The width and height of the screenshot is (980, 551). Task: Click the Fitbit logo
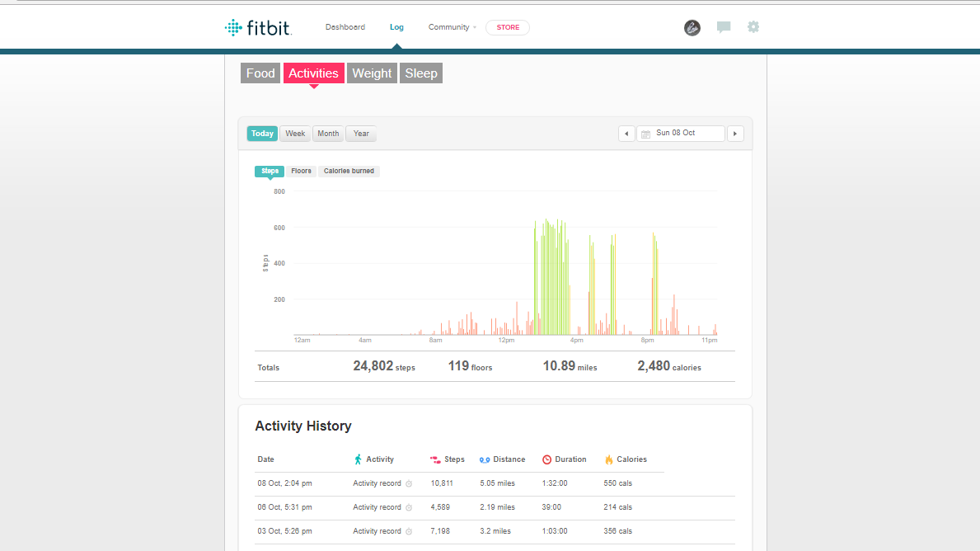tap(258, 28)
